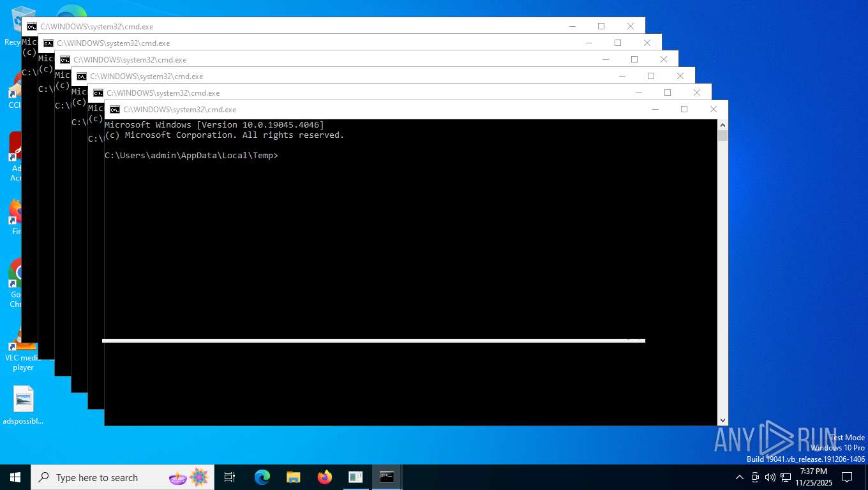Maximize the frontmost cmd.exe window
Screen dimensions: 868x490
pos(684,110)
